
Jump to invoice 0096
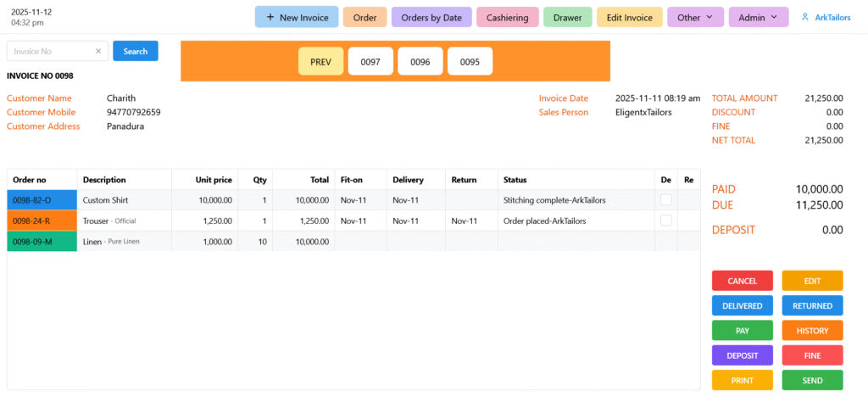420,62
